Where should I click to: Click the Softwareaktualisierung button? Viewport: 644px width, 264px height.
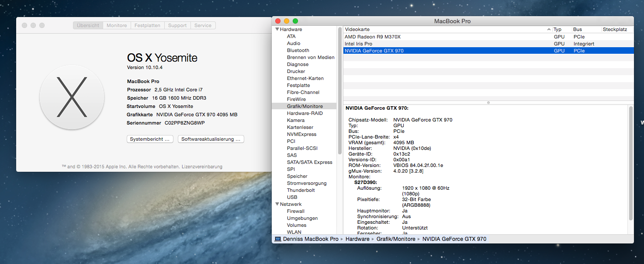tap(211, 139)
